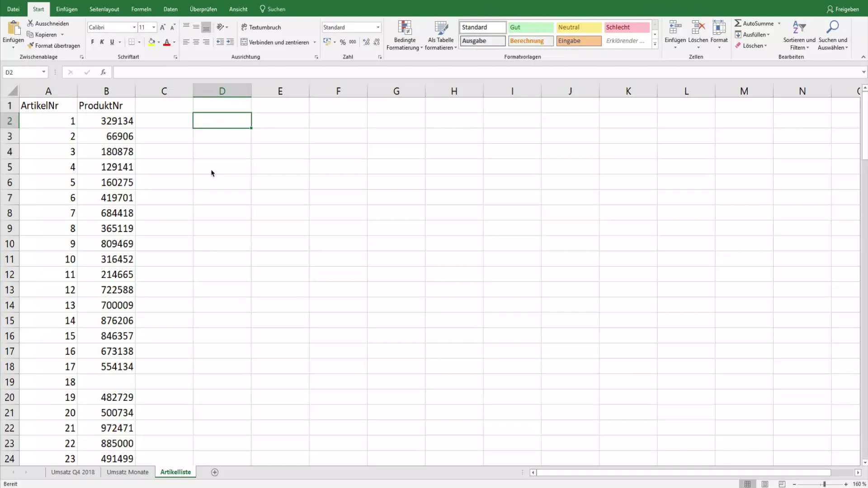Click the insert function fx icon
Image resolution: width=868 pixels, height=488 pixels.
pos(103,72)
